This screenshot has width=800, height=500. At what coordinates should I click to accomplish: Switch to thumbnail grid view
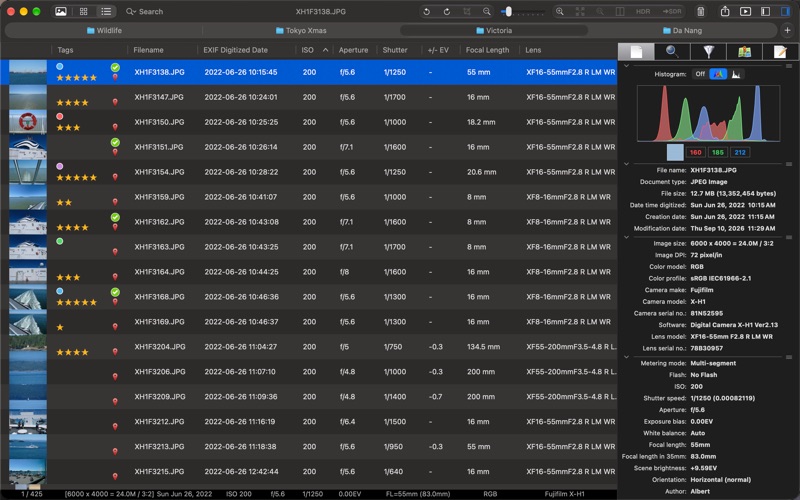coord(84,11)
